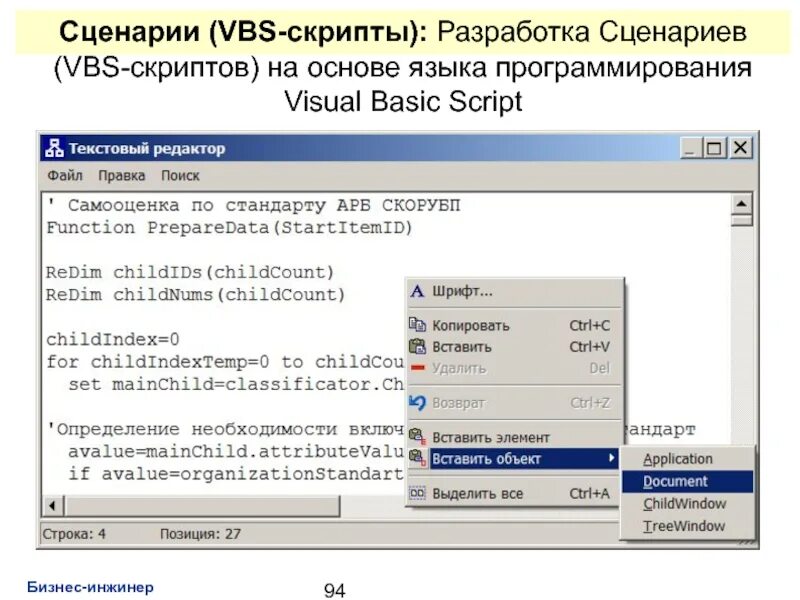Click the comment 'Определение необходимости'
This screenshot has height=600, width=800.
point(226,429)
